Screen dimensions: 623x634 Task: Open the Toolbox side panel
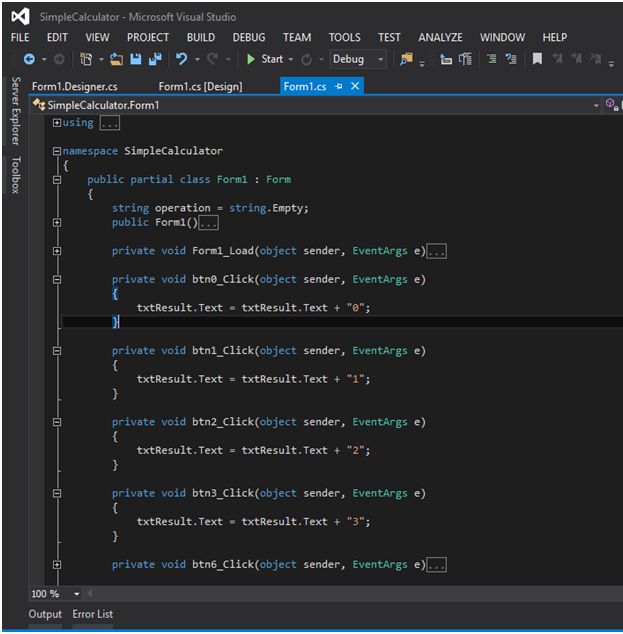coord(16,174)
